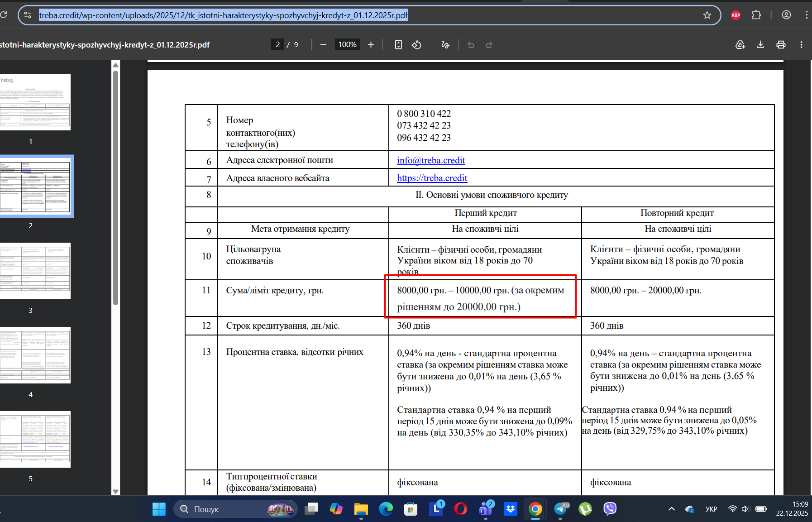Open the Chrome profile menu
Screen dimensions: 812x522
786,15
